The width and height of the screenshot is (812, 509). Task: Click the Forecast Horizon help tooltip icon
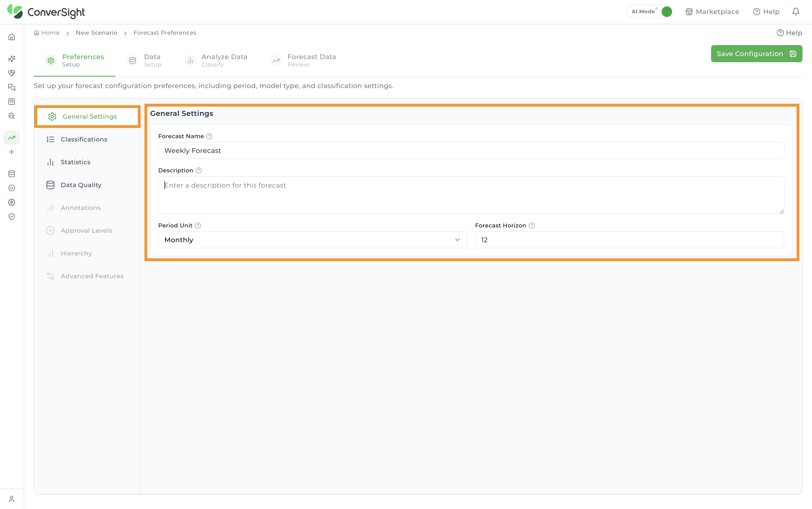[532, 226]
